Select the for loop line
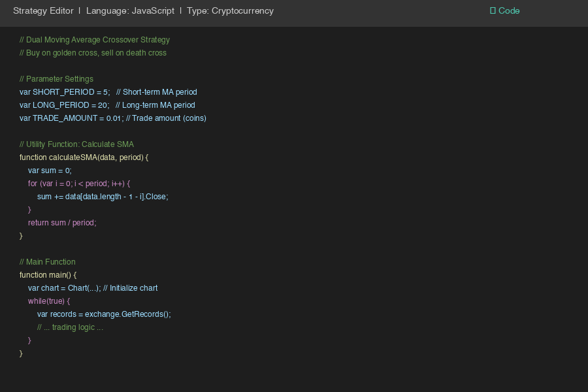 tap(78, 183)
